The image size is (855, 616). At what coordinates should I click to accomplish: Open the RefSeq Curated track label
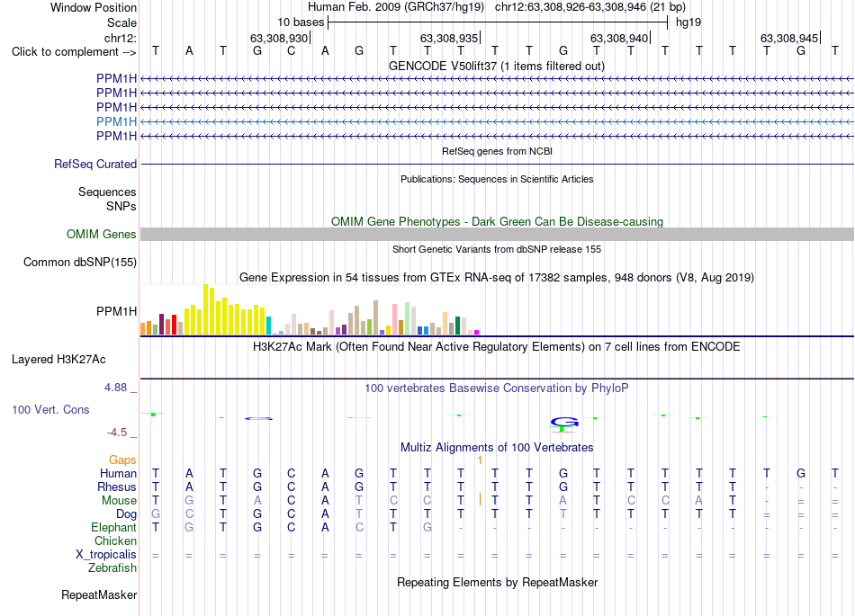tap(95, 164)
